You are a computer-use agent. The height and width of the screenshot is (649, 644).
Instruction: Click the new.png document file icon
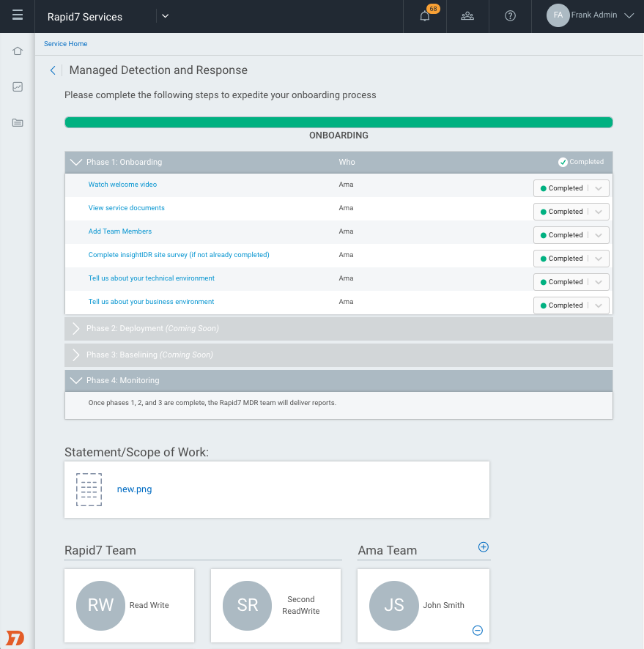tap(89, 489)
